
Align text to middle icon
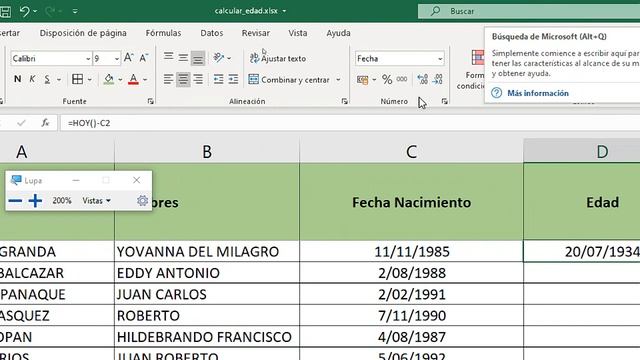(183, 58)
